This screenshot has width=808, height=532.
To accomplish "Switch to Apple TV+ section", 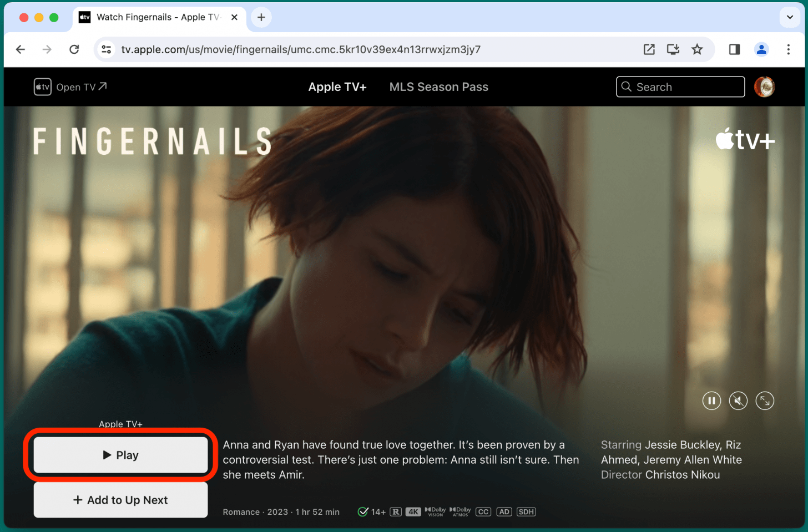I will tap(337, 87).
